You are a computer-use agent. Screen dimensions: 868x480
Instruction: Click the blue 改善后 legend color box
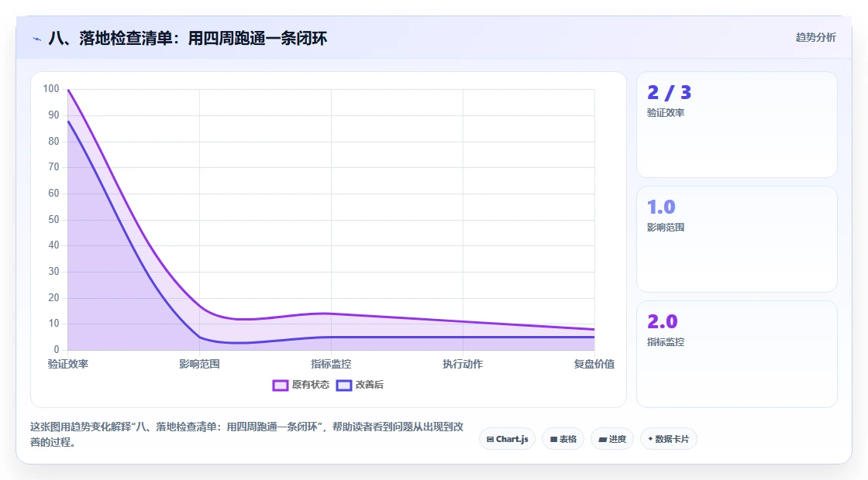344,386
